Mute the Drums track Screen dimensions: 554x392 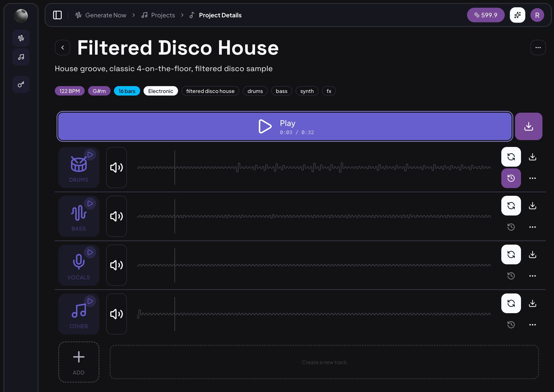116,168
